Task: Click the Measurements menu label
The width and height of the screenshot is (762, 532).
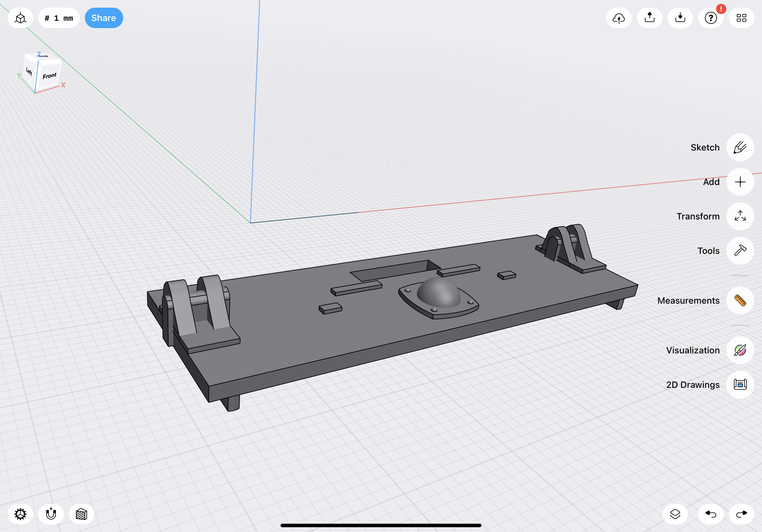Action: [x=688, y=300]
